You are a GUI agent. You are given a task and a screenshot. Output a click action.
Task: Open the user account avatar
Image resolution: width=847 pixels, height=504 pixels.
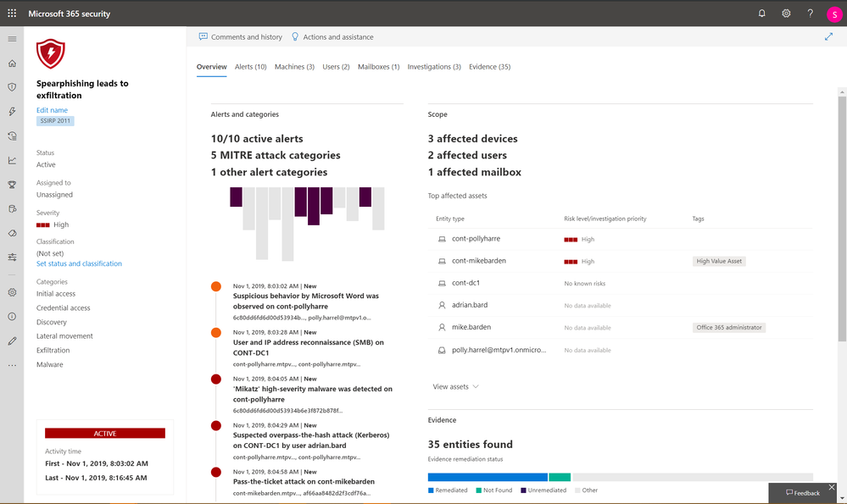[x=834, y=14]
